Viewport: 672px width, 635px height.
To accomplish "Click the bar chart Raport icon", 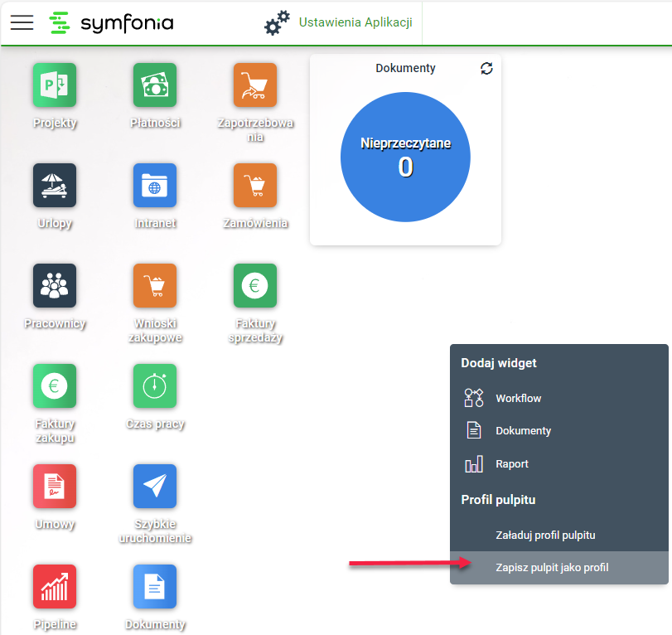I will point(474,463).
